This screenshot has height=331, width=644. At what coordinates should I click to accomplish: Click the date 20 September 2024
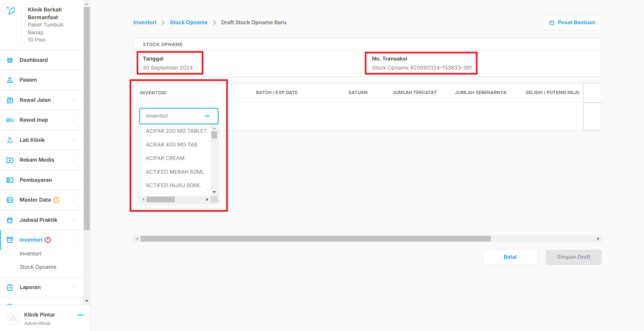168,68
